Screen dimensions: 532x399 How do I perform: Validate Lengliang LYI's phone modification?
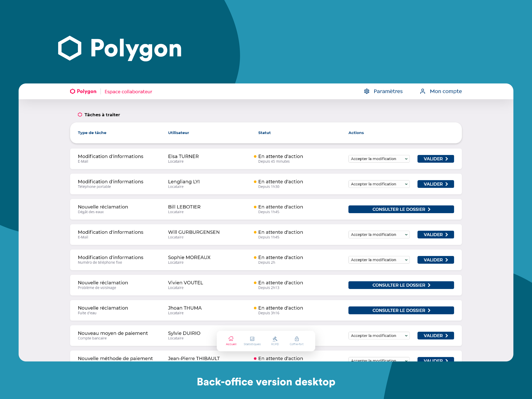436,184
